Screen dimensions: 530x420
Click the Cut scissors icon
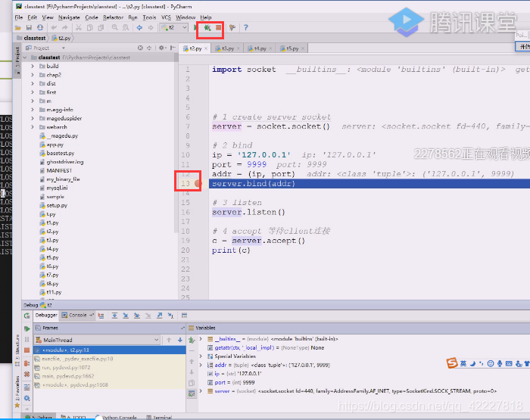pyautogui.click(x=79, y=28)
